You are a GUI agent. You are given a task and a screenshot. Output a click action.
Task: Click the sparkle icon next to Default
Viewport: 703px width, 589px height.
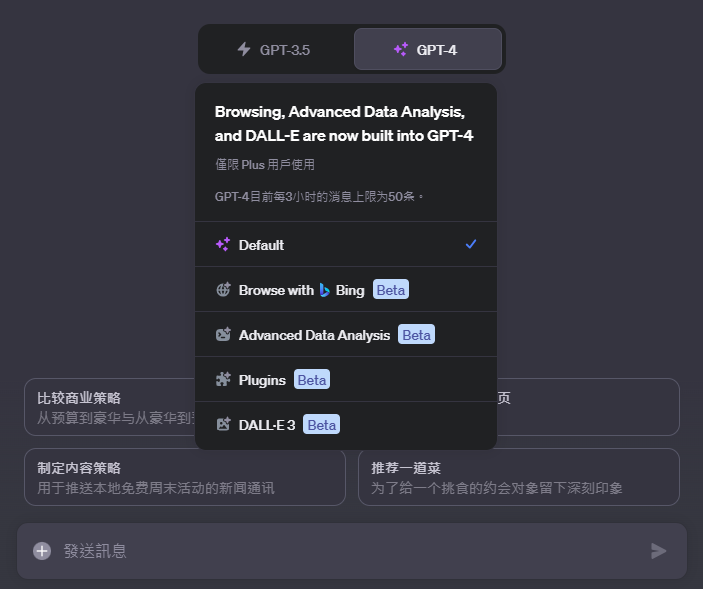click(223, 245)
